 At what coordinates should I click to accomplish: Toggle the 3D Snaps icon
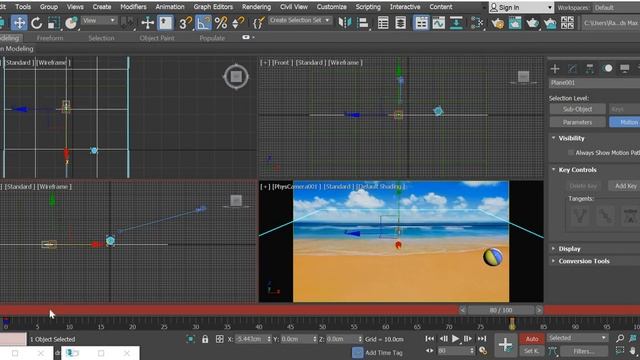[185, 23]
